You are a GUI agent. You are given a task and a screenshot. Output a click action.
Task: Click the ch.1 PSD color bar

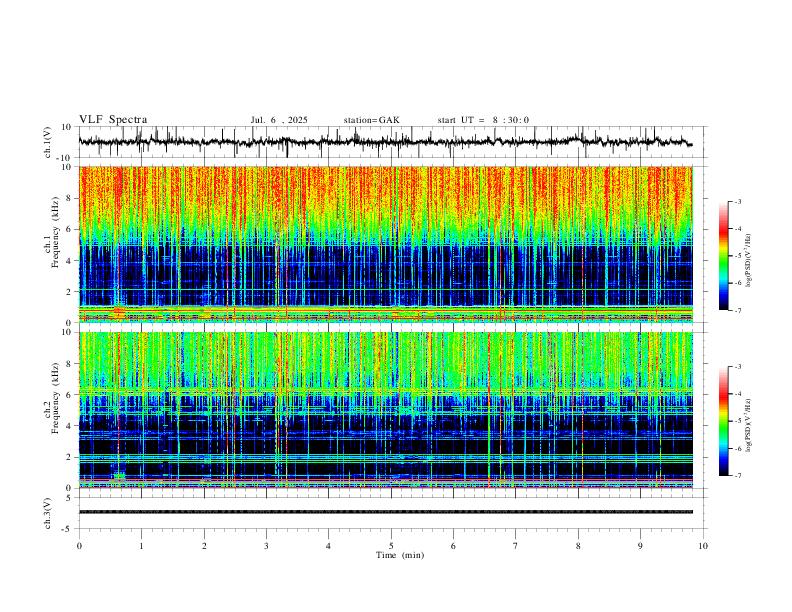(723, 256)
